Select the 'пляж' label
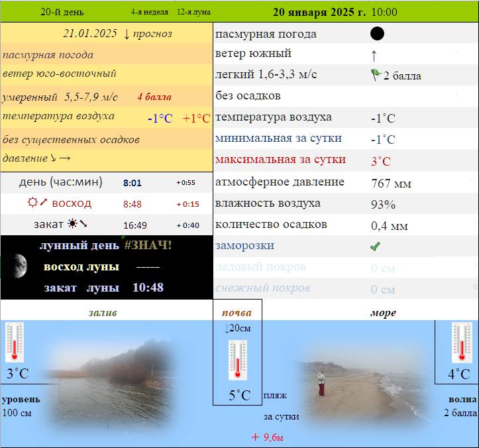This screenshot has width=479, height=448. pos(275,396)
